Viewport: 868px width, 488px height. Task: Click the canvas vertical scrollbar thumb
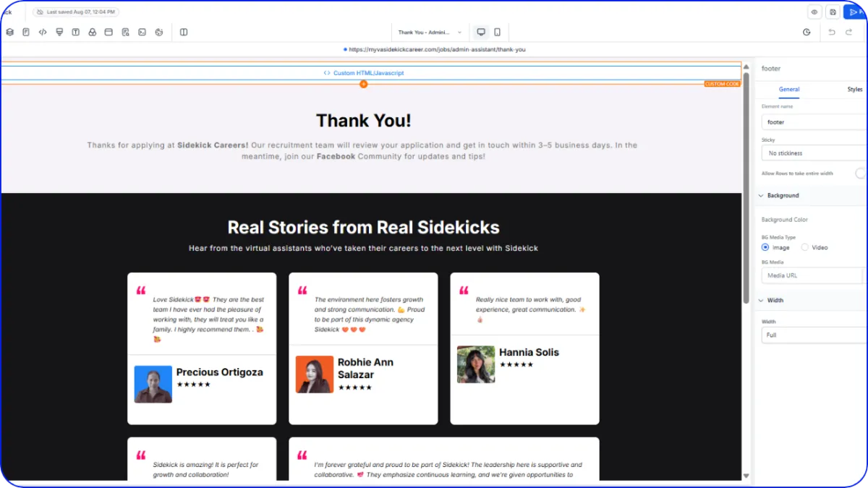pyautogui.click(x=746, y=188)
